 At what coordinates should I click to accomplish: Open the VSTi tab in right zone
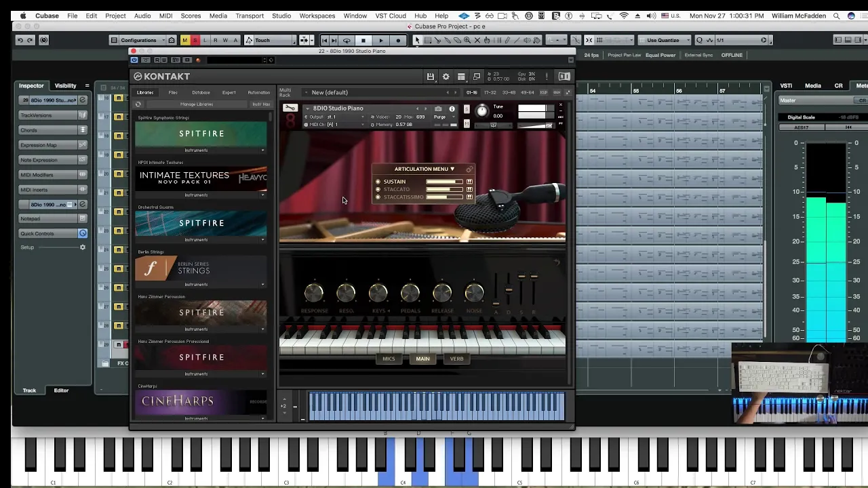click(786, 86)
